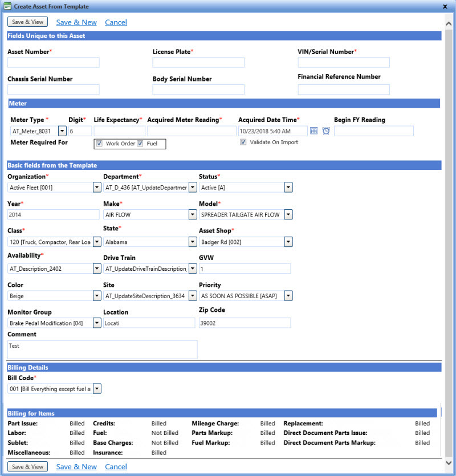
Task: Open the Asset Shop dropdown
Action: click(x=288, y=242)
